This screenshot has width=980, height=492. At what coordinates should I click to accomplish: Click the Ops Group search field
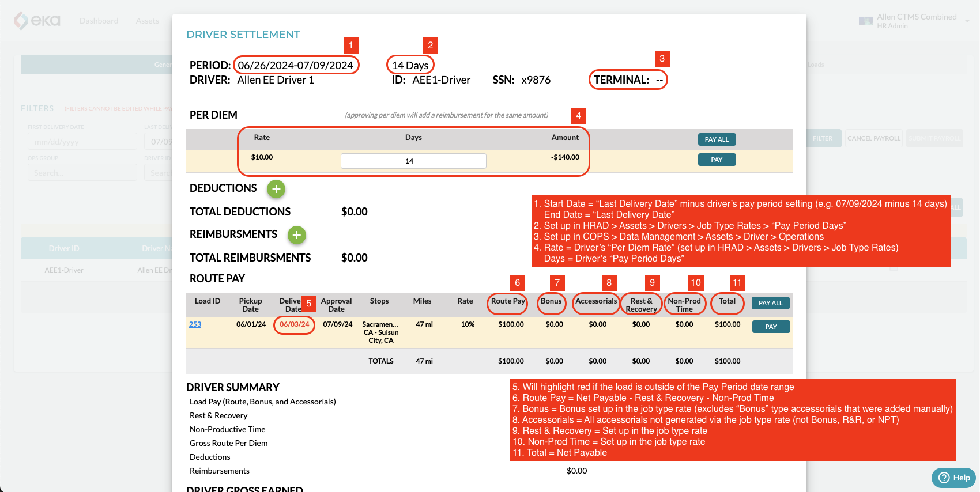82,172
